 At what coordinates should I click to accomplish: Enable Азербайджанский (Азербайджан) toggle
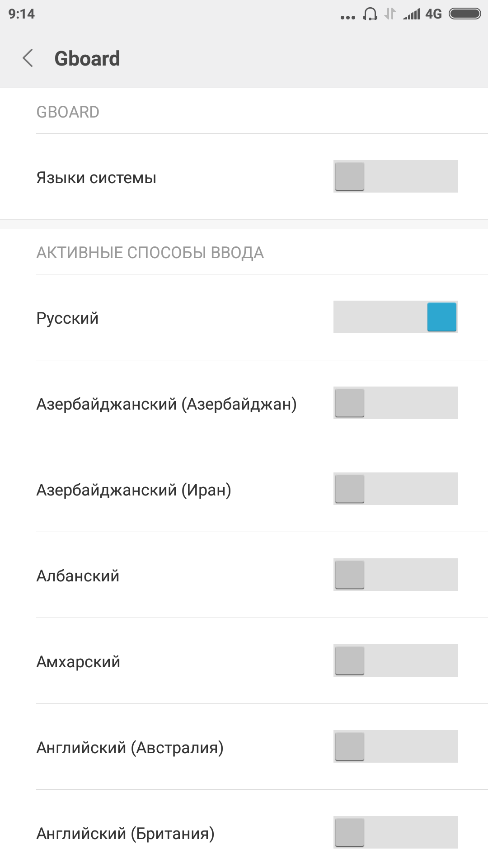pos(396,403)
